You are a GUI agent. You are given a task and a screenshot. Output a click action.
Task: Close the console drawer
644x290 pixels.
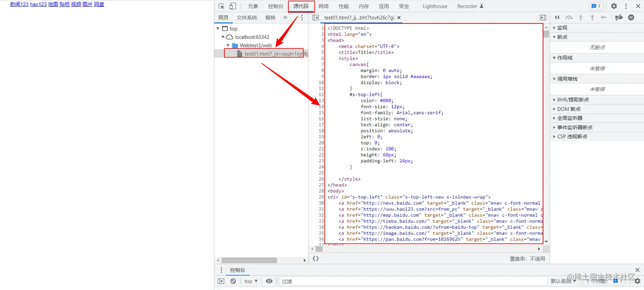tap(638, 270)
